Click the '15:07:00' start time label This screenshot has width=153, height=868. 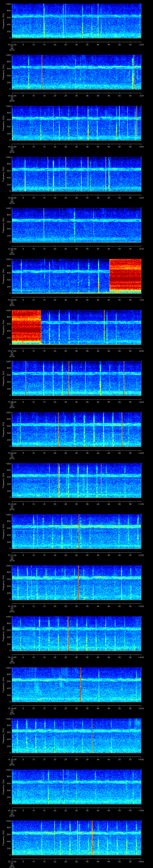pyautogui.click(x=12, y=351)
